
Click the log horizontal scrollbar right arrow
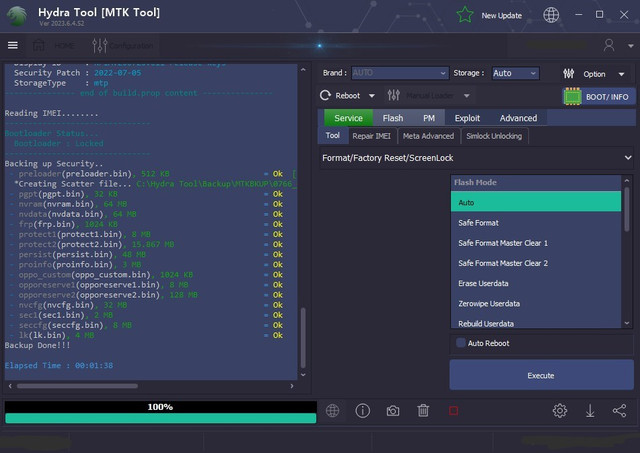(291, 386)
